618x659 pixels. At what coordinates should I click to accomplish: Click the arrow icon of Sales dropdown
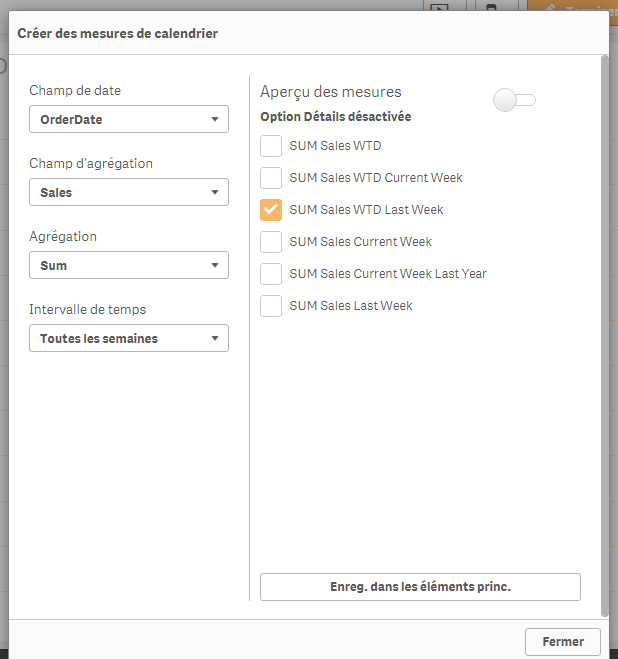[215, 193]
